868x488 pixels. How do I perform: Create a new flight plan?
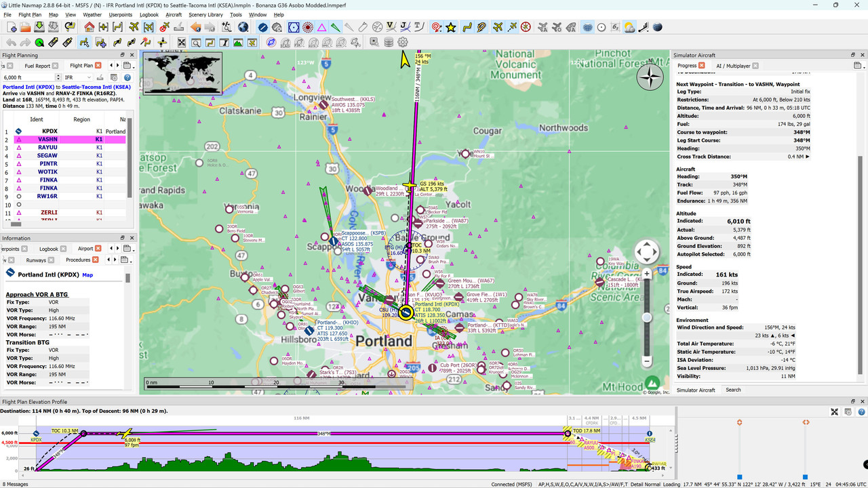tap(12, 27)
